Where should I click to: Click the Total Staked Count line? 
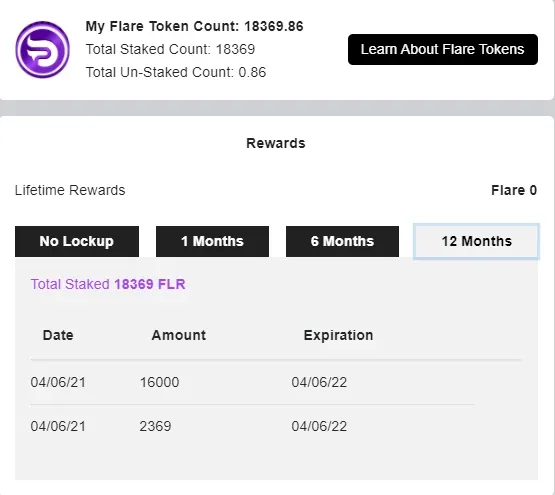(x=170, y=50)
